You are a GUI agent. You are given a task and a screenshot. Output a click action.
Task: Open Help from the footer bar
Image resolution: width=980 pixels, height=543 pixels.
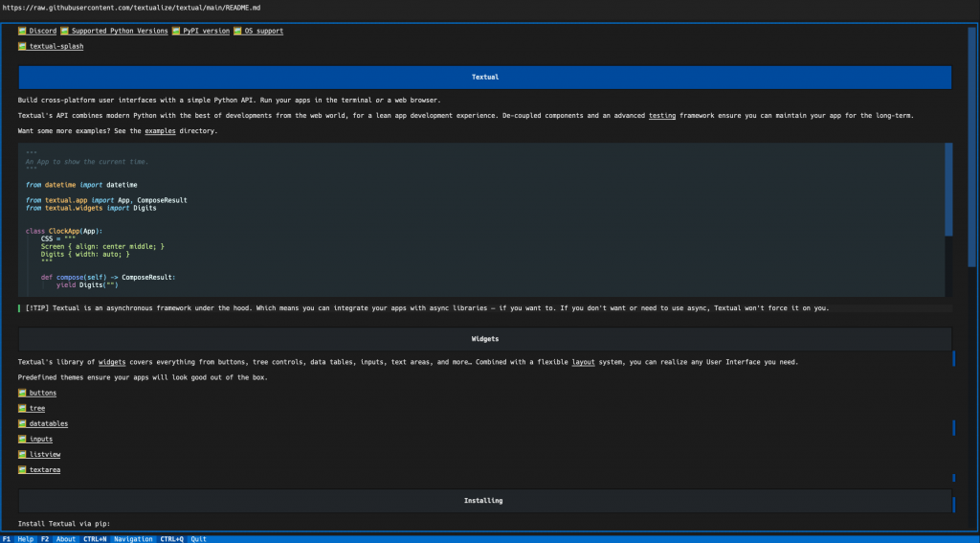coord(26,539)
